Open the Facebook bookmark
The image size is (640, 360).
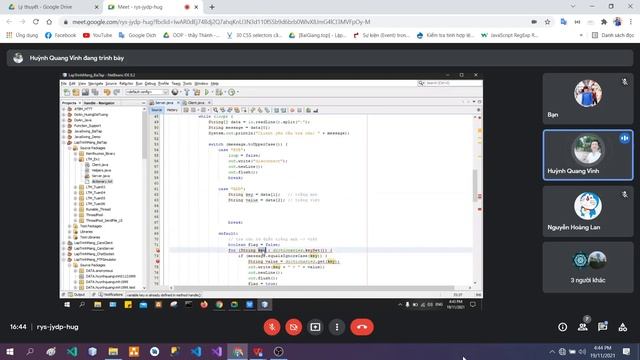pos(60,35)
